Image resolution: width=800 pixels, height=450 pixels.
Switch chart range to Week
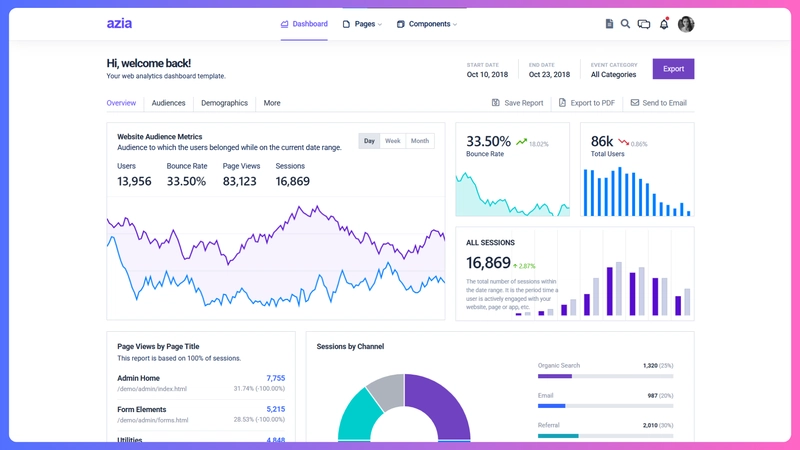393,141
